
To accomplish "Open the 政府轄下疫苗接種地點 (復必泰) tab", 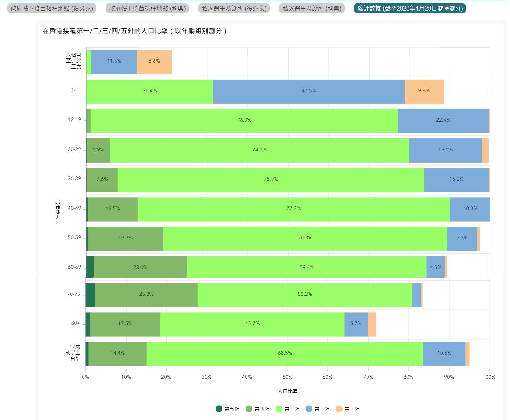I will [51, 8].
